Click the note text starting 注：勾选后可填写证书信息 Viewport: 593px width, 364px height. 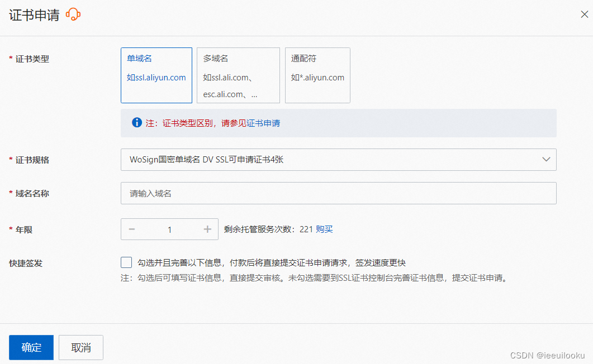(x=315, y=278)
